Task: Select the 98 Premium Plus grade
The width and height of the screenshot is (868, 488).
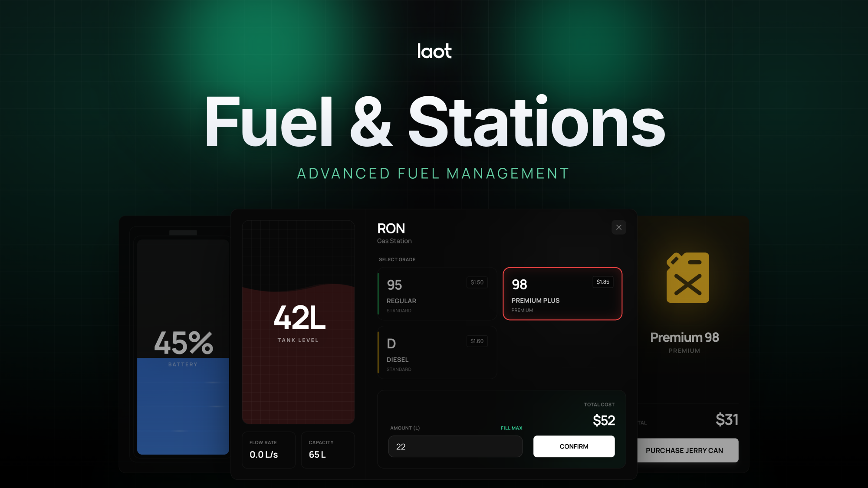Action: tap(562, 294)
